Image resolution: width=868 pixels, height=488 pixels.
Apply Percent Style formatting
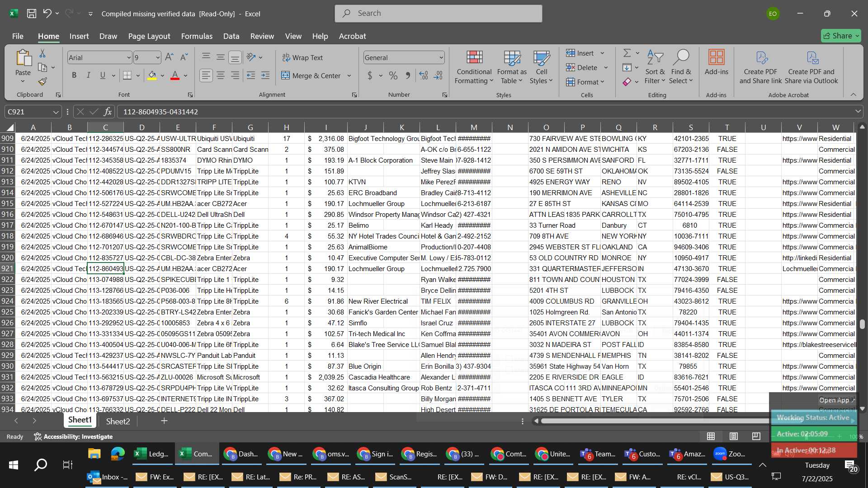coord(393,75)
